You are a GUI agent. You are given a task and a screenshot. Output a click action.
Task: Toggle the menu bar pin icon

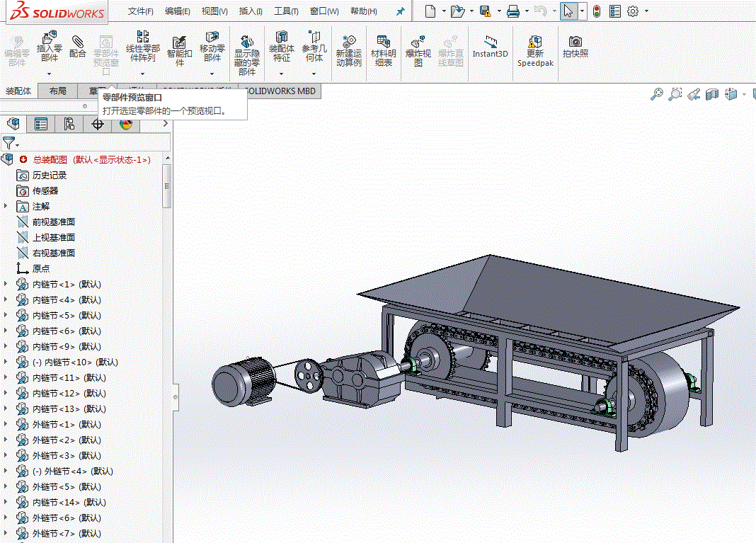coord(401,11)
